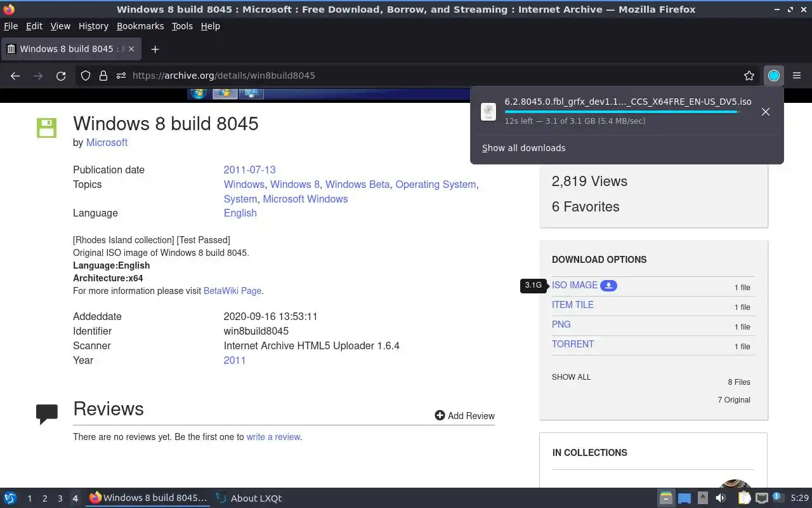Expand SHOW ALL download files
Viewport: 812px width, 508px height.
571,377
